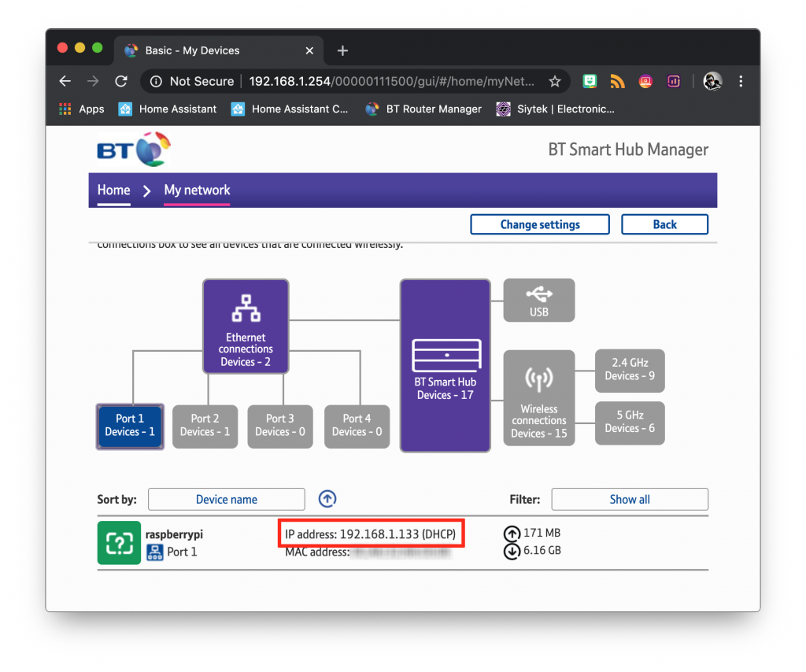Screen dimensions: 806x672
Task: Open the green smiley extension icon
Action: click(590, 81)
